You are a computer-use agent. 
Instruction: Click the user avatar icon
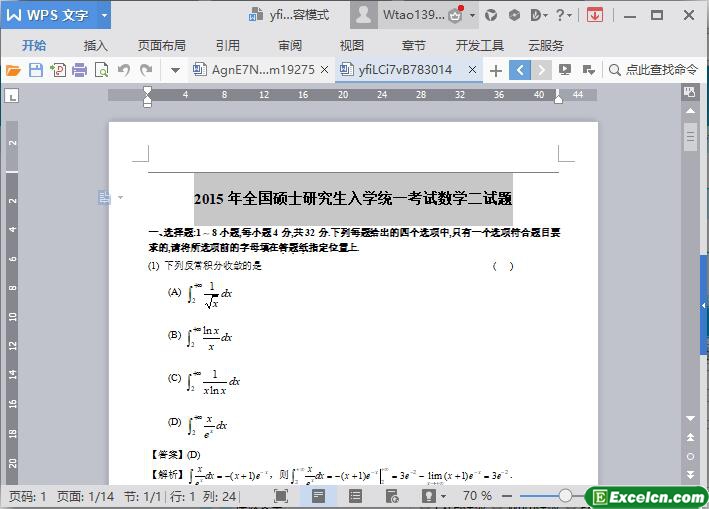pyautogui.click(x=364, y=15)
